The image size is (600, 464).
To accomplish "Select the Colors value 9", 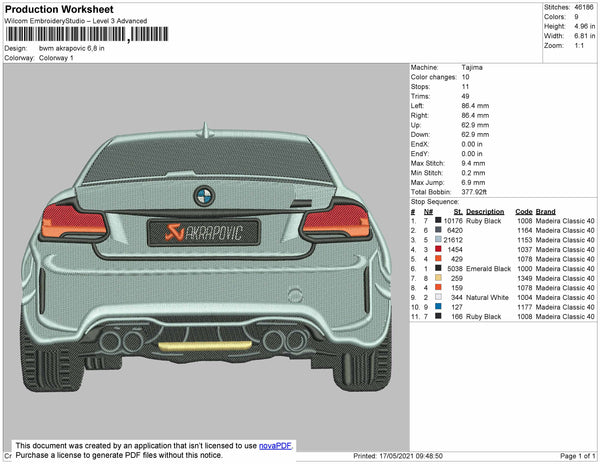I will point(576,17).
